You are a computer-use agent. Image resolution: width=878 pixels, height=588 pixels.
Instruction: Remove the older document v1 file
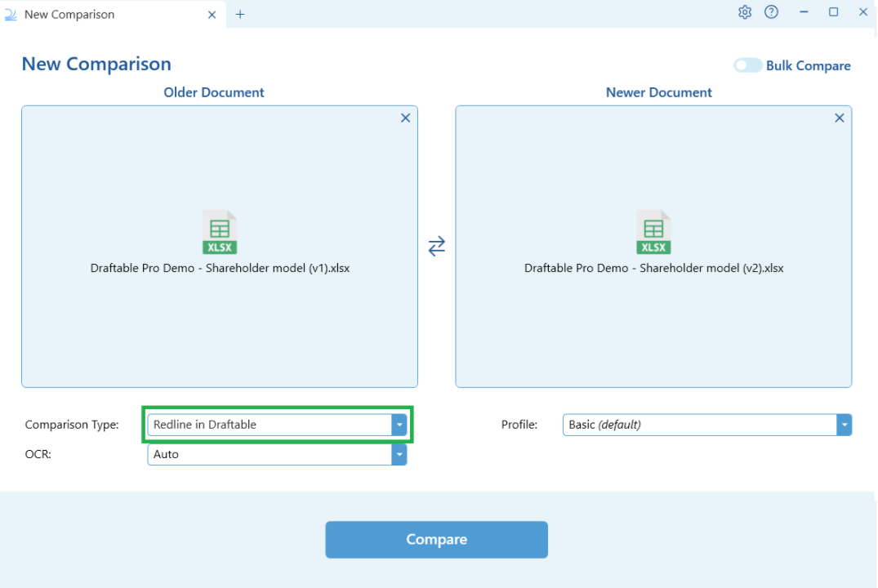405,118
